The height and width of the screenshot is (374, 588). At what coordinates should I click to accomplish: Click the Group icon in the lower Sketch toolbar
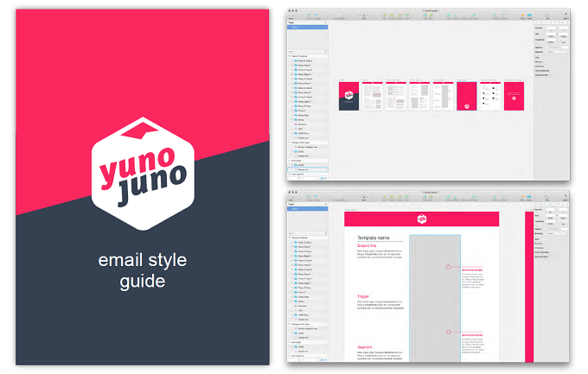[x=309, y=197]
